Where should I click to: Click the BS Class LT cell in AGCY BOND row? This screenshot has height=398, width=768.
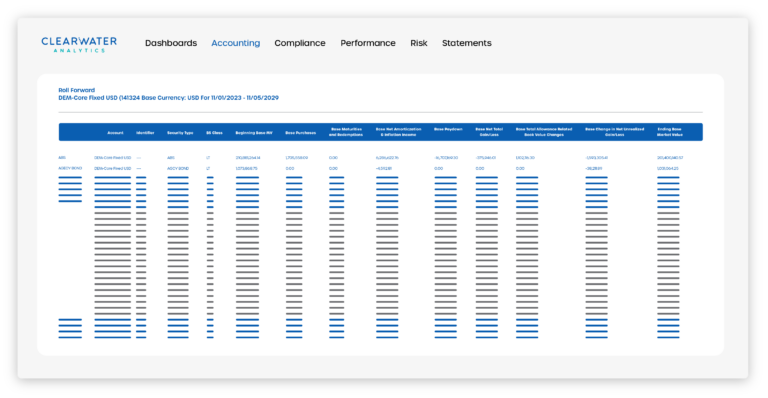(x=208, y=168)
